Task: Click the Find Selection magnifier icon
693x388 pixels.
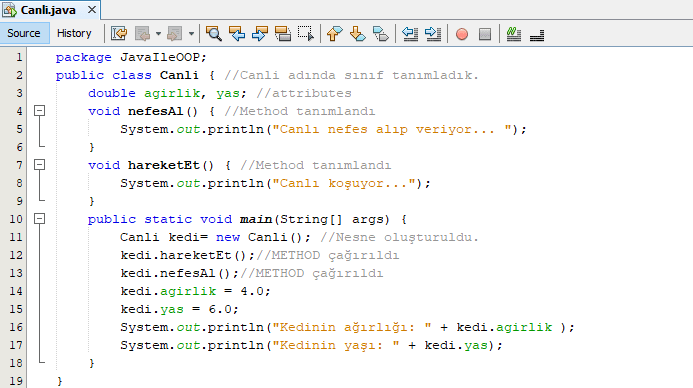Action: pos(214,34)
